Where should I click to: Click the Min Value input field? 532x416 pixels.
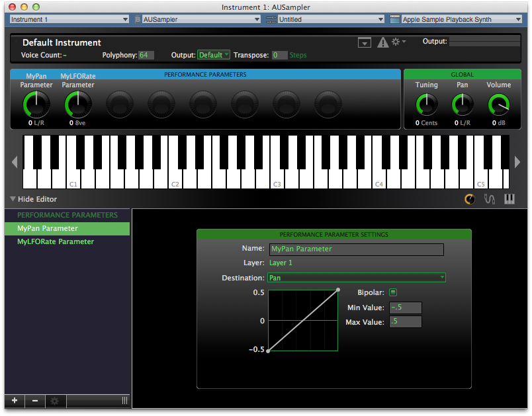point(406,308)
